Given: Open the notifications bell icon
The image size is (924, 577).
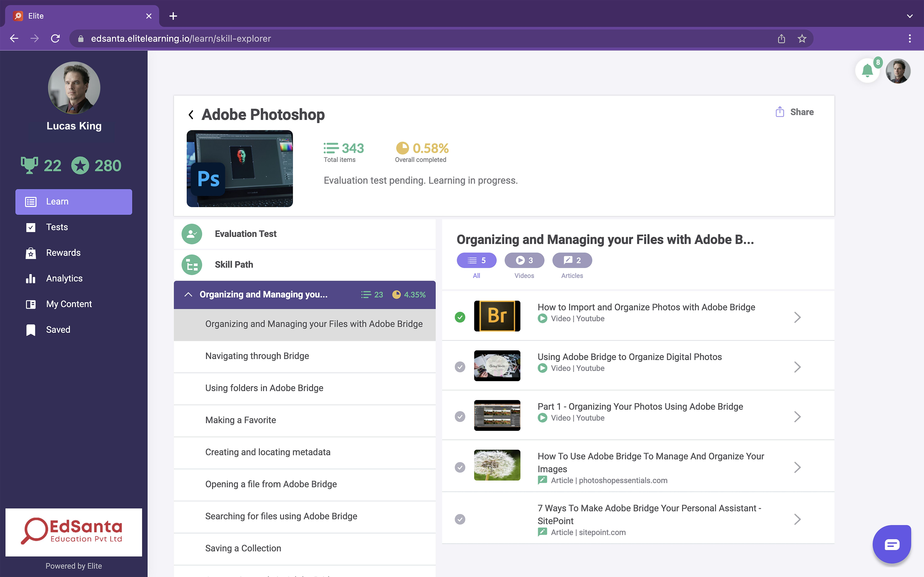Looking at the screenshot, I should pyautogui.click(x=867, y=71).
